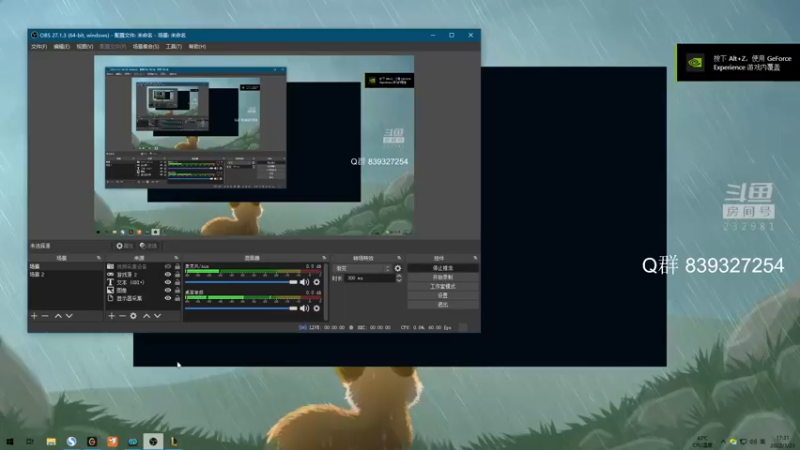Add a new source with plus icon
The image size is (800, 450).
click(x=112, y=316)
